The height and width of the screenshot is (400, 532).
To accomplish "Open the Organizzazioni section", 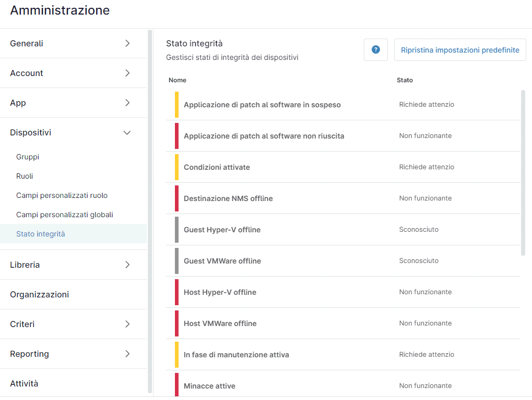I will 40,294.
